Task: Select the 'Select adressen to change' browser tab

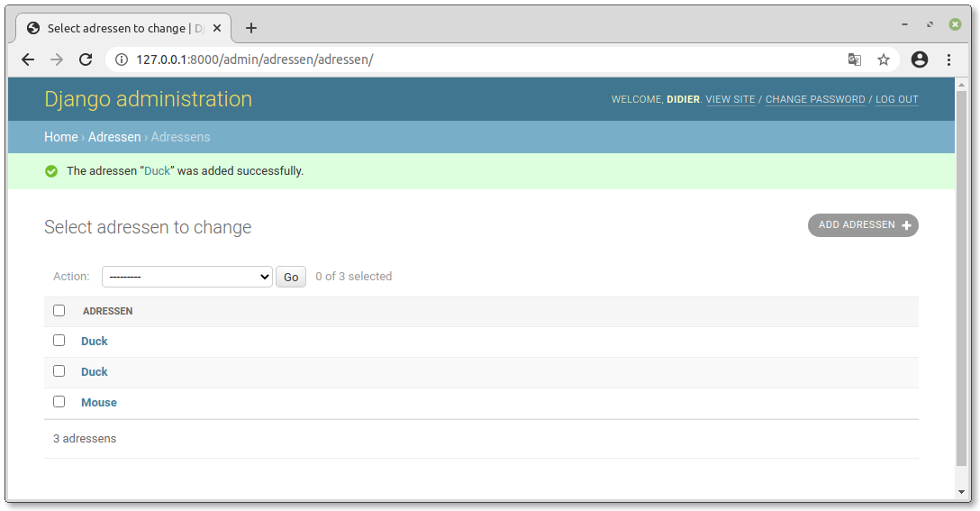Action: (x=122, y=28)
